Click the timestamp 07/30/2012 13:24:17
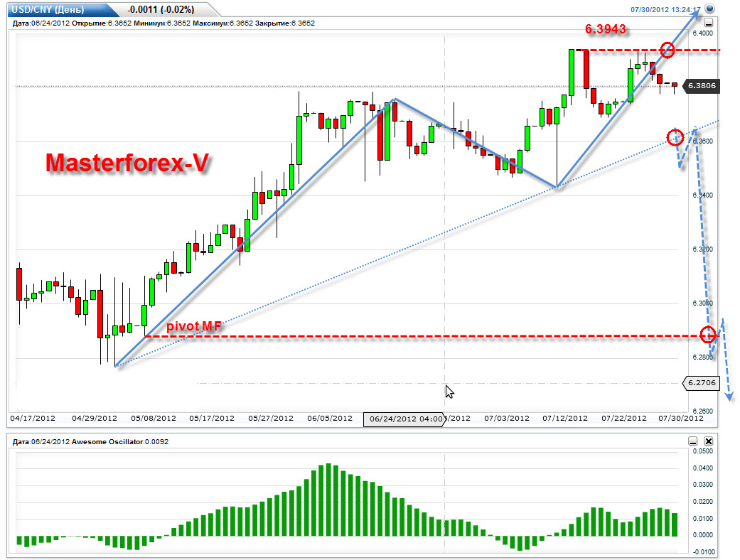 coord(665,9)
